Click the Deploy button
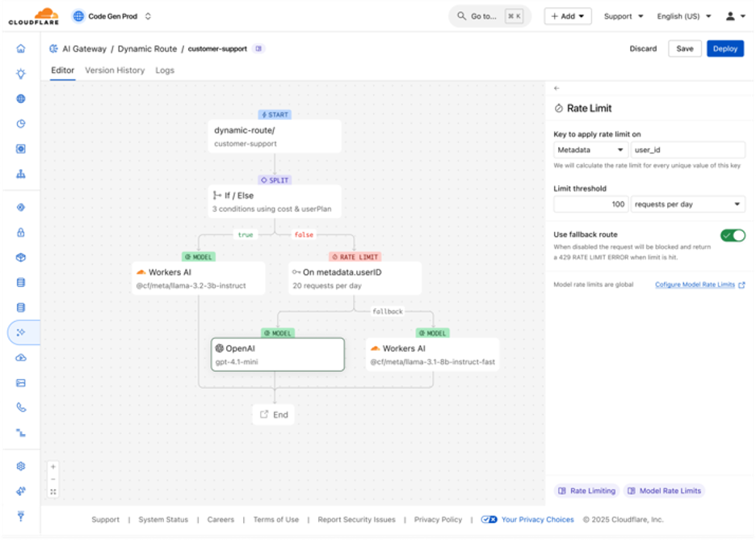Screen dimensions: 756x540 [x=725, y=49]
